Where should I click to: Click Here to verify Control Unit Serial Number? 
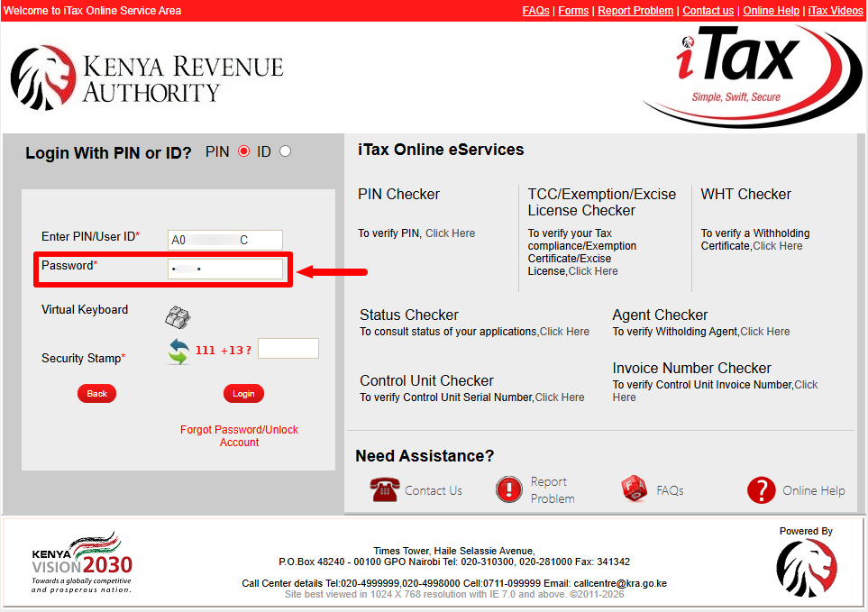tap(559, 397)
